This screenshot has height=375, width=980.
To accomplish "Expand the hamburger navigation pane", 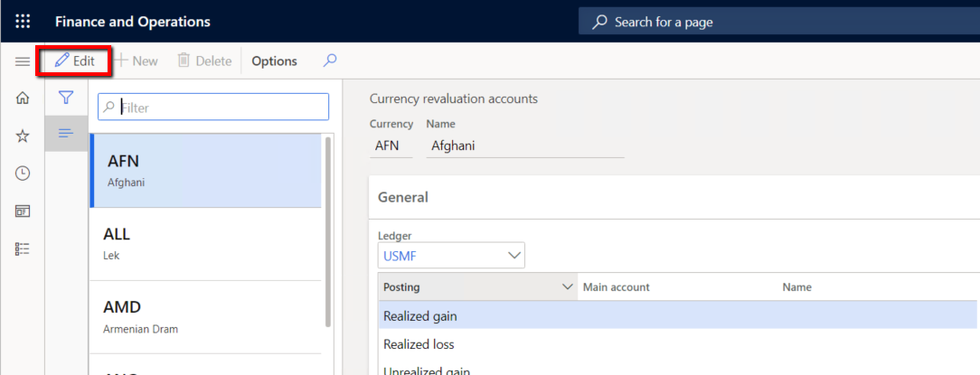I will click(x=23, y=61).
